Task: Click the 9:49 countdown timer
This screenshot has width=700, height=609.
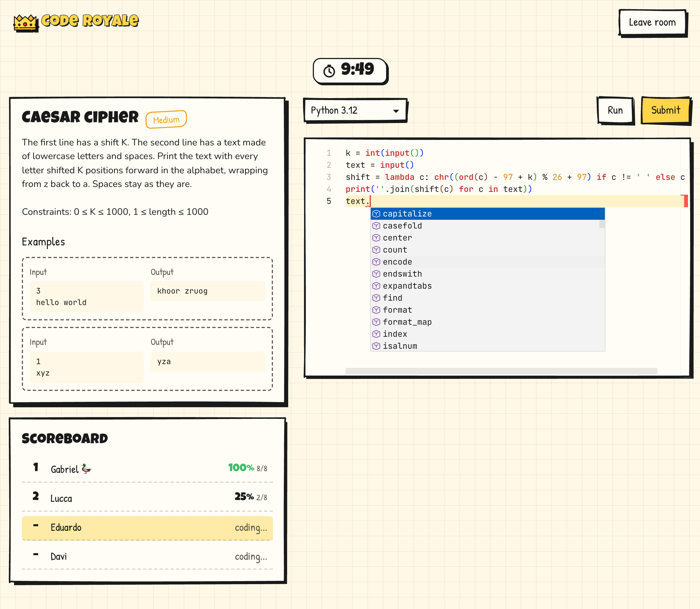Action: [x=350, y=71]
